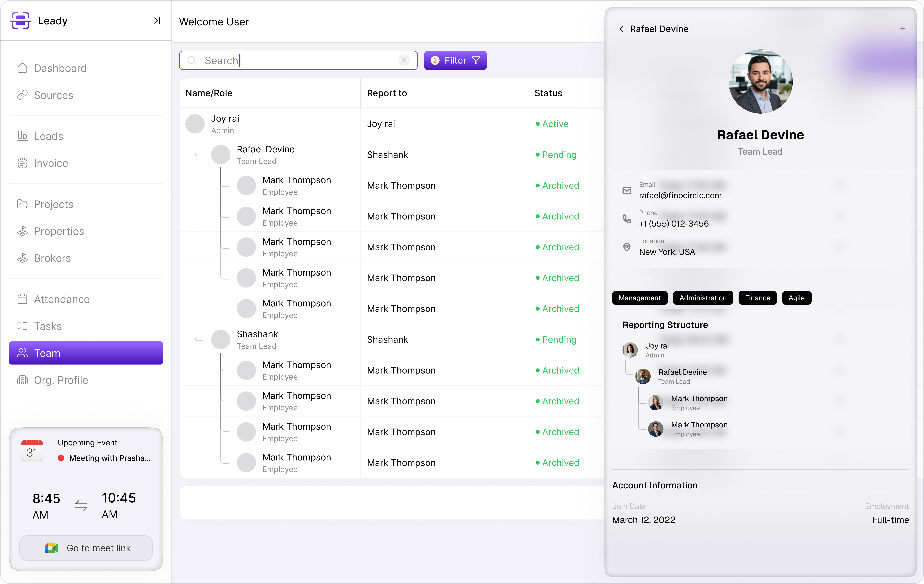
Task: Open Dashboard from the sidebar
Action: [x=86, y=68]
